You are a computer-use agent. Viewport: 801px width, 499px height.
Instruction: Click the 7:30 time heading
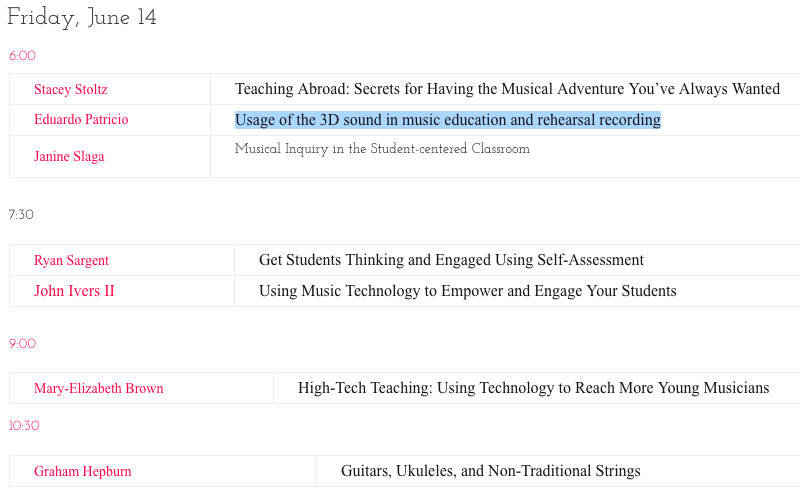point(21,215)
